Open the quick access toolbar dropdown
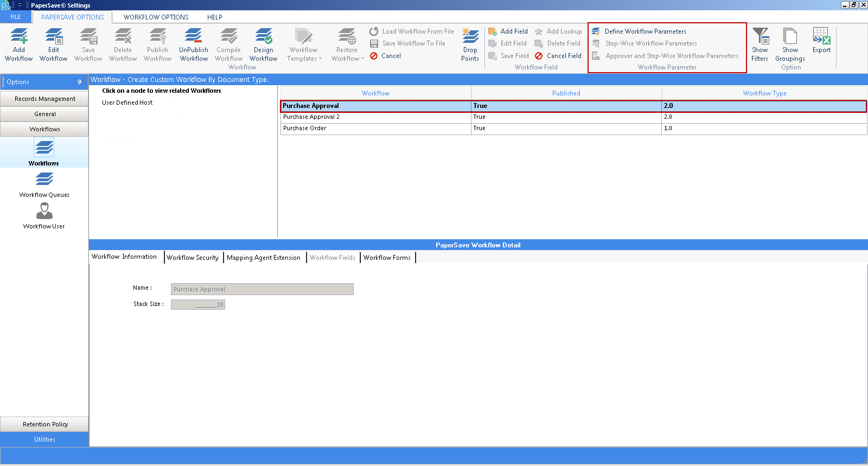This screenshot has height=466, width=868. (x=20, y=5)
